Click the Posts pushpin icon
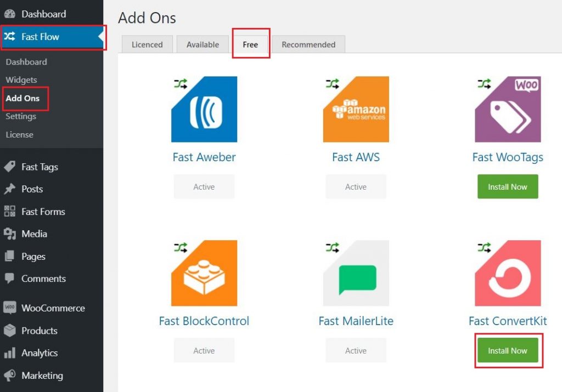Viewport: 562px width, 392px height. click(10, 189)
